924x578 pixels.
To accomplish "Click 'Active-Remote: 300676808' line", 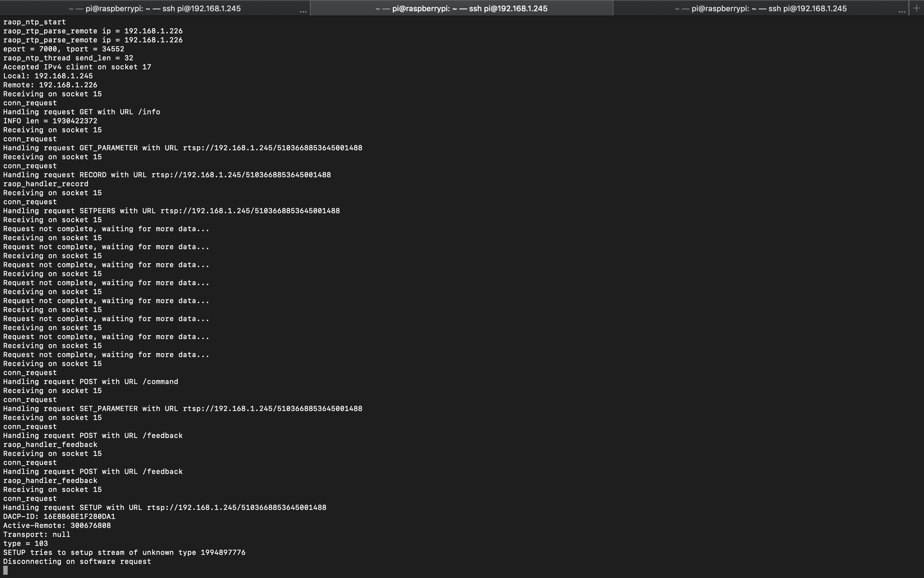I will 57,526.
